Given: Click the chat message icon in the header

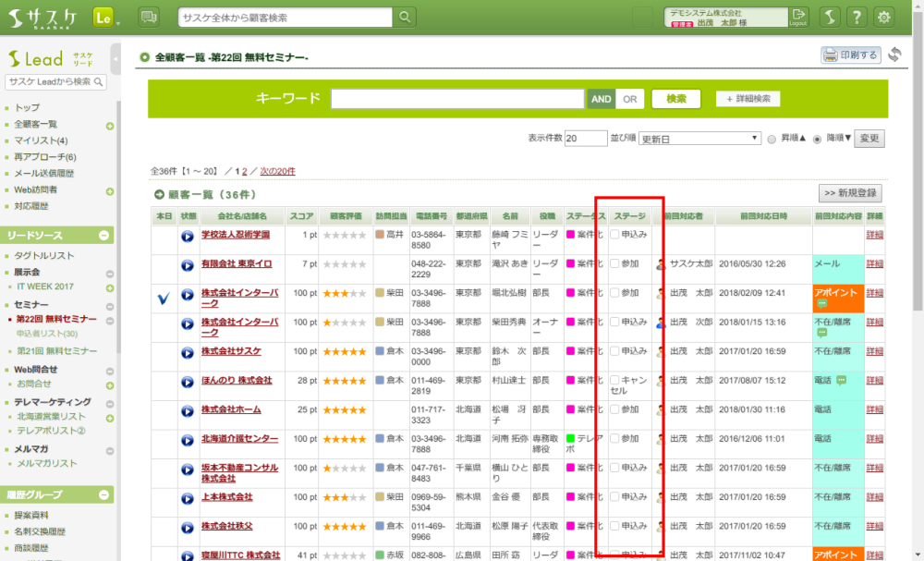Looking at the screenshot, I should 148,18.
